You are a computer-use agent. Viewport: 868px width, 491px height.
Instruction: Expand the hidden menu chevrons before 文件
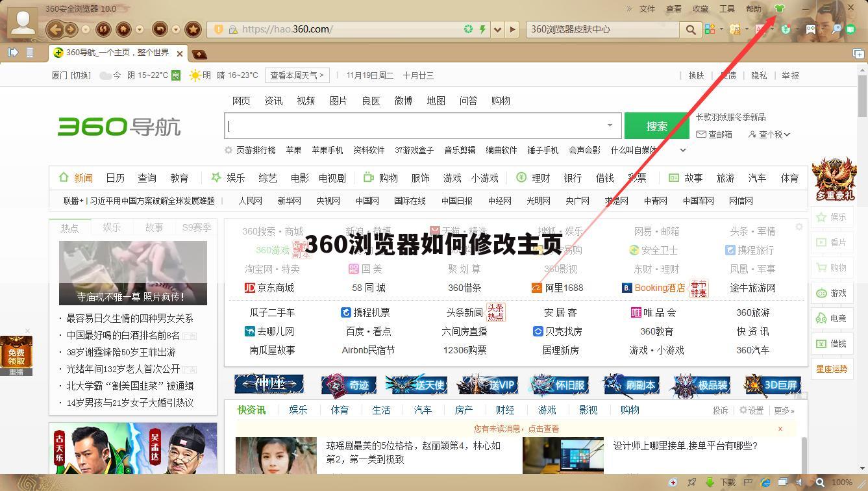[x=629, y=8]
